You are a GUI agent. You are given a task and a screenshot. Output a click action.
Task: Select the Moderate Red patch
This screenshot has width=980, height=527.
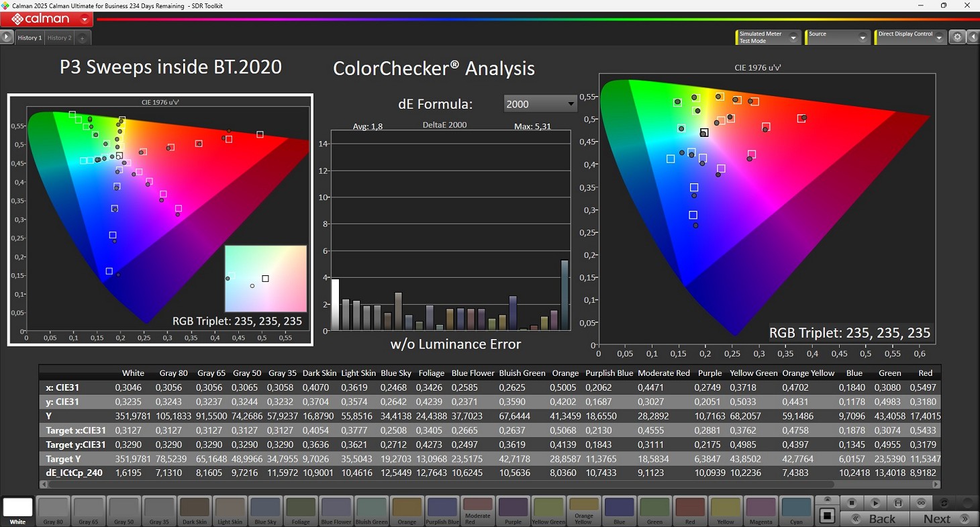pyautogui.click(x=478, y=511)
